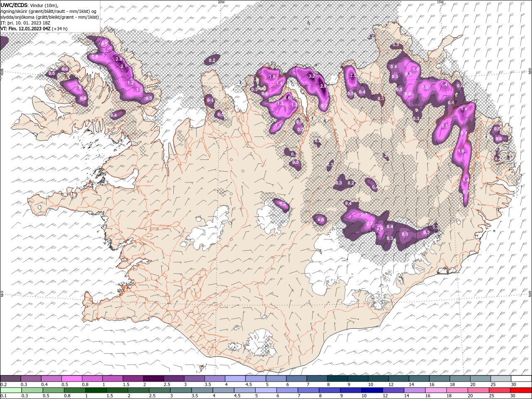This screenshot has height=399, width=532.
Task: Pick the dark grey-purple 0.2 swatch, upper legend
Action: [10, 379]
